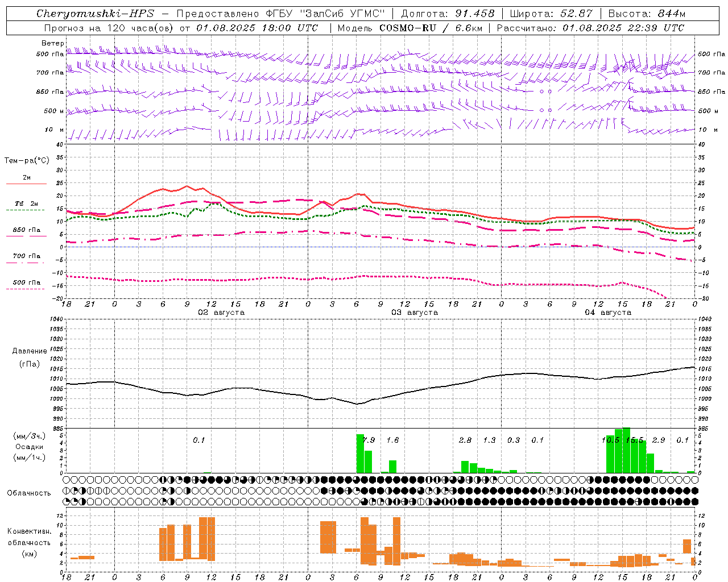Click the '03 августа' date label
Image resolution: width=728 pixels, height=582 pixels.
[x=415, y=313]
